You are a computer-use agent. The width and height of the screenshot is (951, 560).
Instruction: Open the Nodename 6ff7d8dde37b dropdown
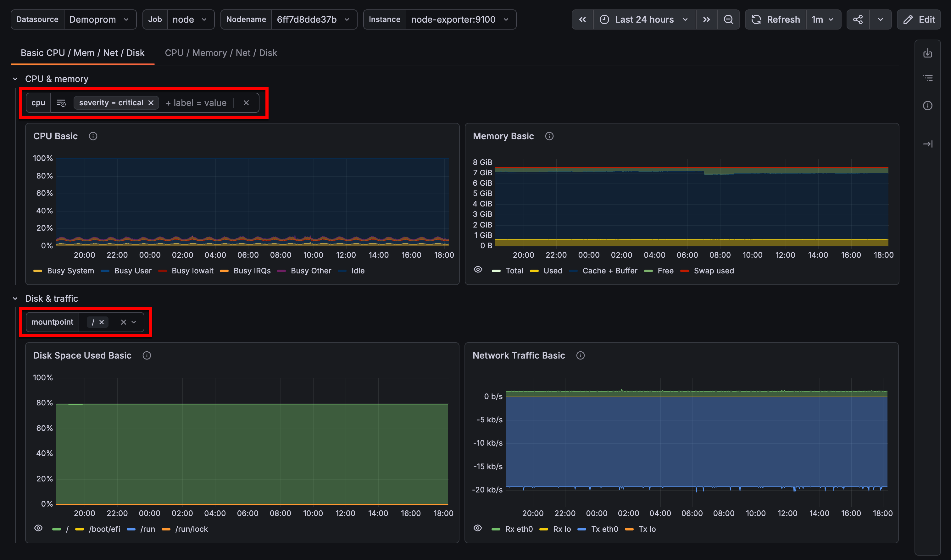[x=314, y=19]
